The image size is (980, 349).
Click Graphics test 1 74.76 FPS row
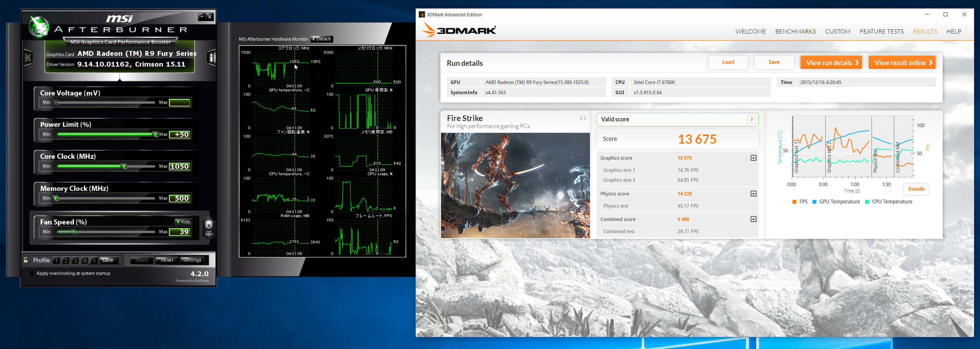tap(677, 170)
